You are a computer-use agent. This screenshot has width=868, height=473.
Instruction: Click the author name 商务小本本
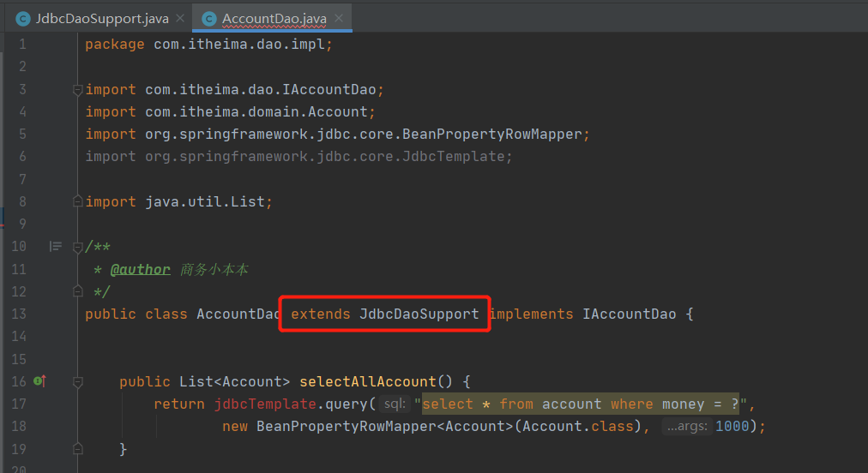click(x=214, y=269)
